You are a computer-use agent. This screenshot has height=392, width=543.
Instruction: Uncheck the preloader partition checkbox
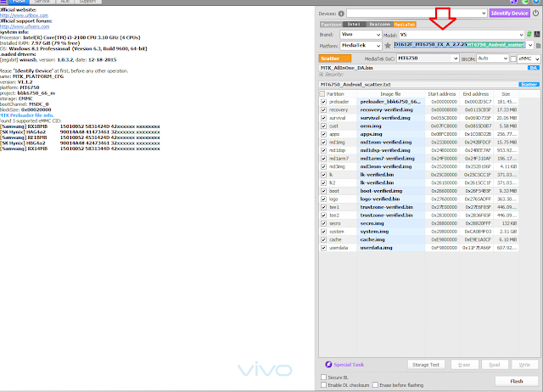pyautogui.click(x=323, y=102)
